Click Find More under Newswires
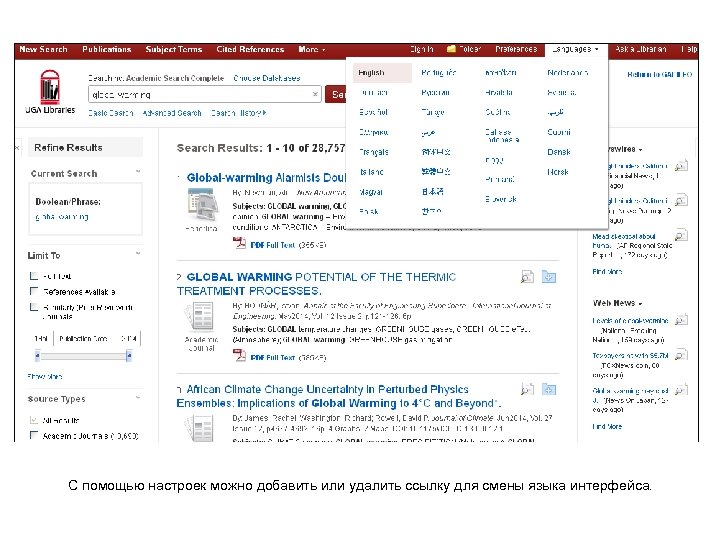720x540 pixels. pos(607,271)
